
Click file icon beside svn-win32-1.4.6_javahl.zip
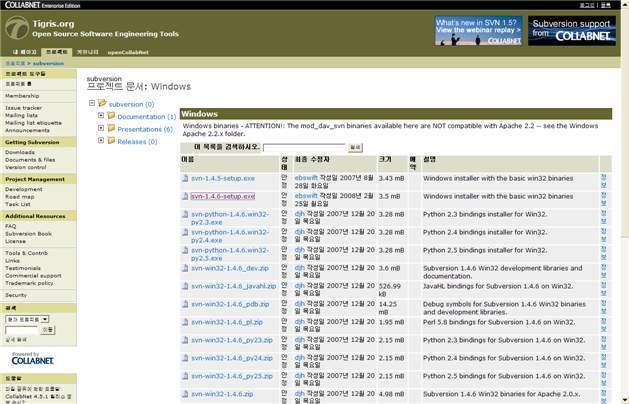pos(185,286)
